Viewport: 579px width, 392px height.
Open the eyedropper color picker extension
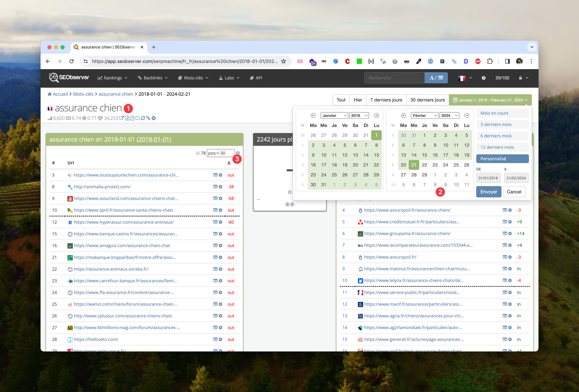tap(419, 61)
